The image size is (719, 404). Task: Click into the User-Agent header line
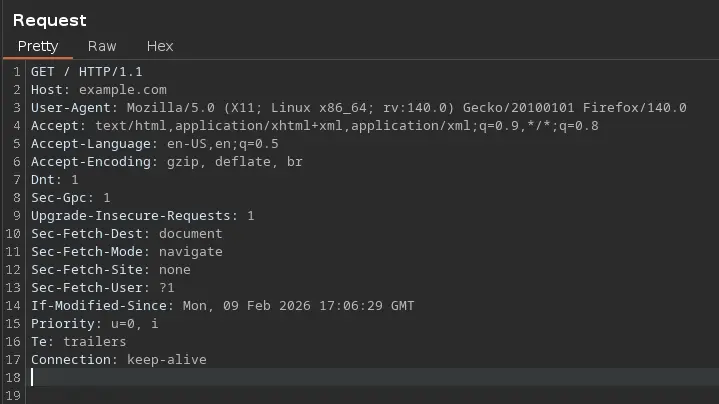[300, 108]
